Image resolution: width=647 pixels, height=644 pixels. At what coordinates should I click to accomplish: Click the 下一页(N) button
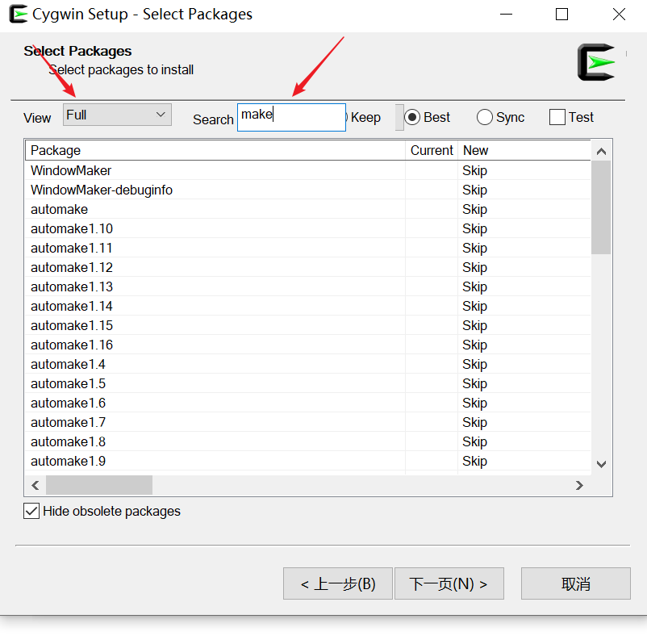(x=449, y=583)
